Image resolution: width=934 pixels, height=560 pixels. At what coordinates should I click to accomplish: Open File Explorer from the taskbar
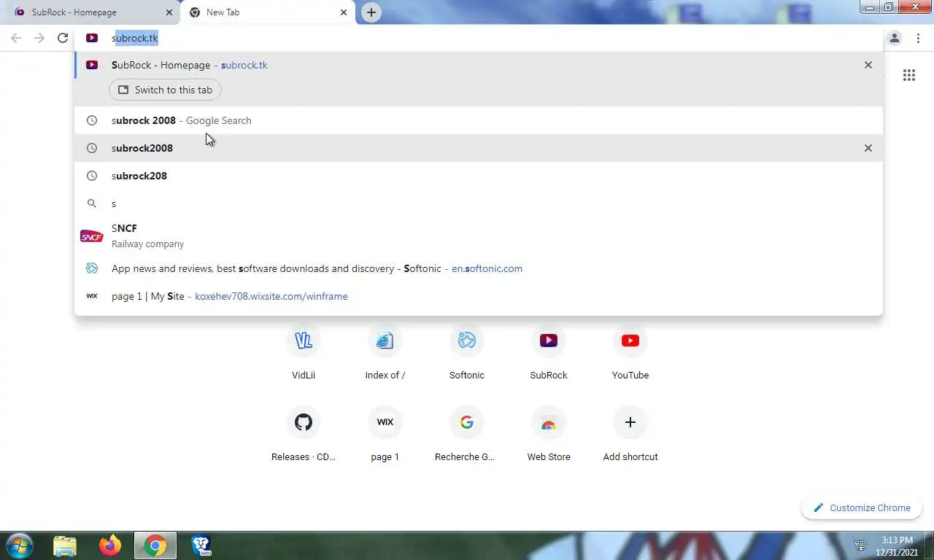click(x=65, y=545)
